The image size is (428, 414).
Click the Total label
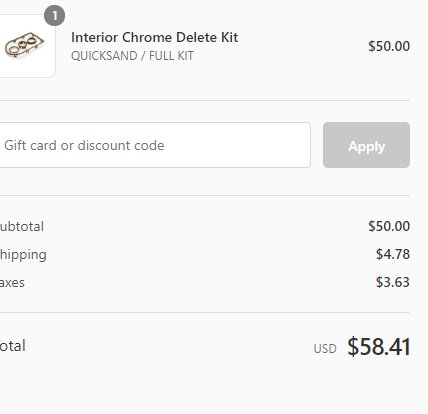tap(13, 346)
